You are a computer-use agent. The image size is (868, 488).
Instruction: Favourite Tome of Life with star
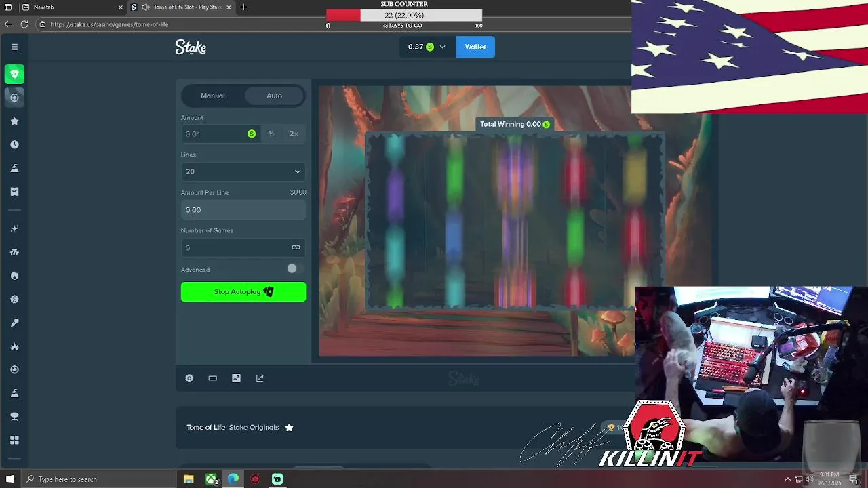289,427
